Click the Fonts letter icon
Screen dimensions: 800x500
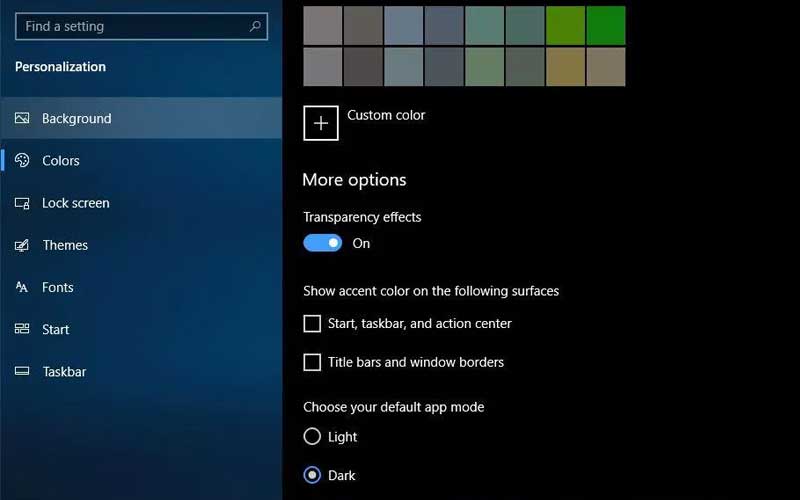click(x=22, y=287)
